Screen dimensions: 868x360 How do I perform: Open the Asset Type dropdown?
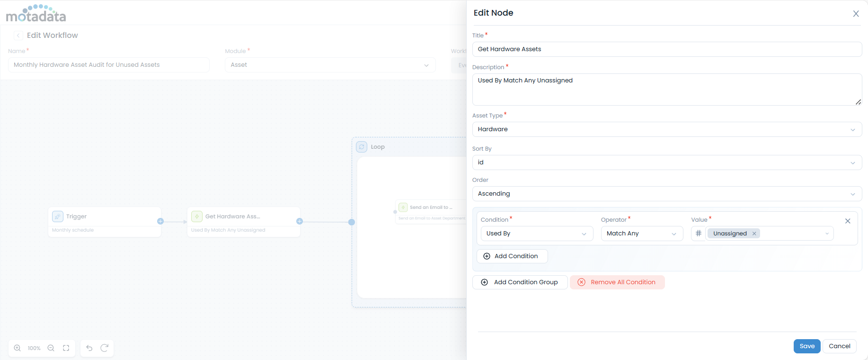pos(666,129)
